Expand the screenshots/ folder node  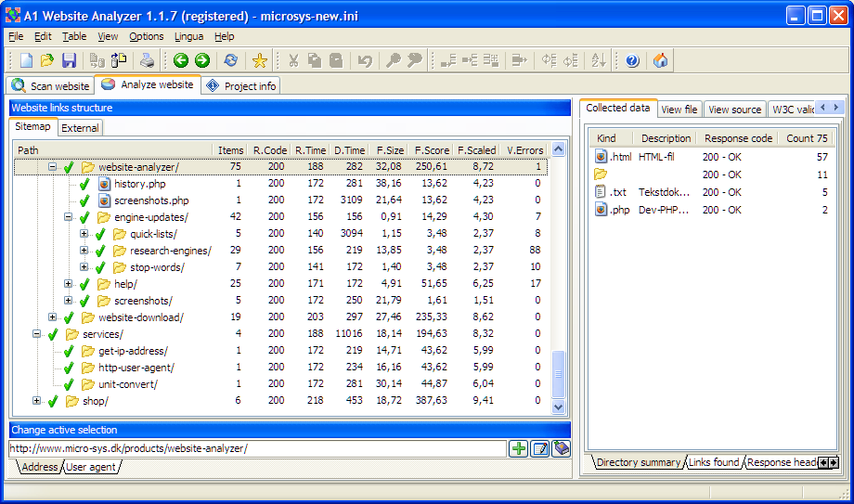click(x=68, y=300)
